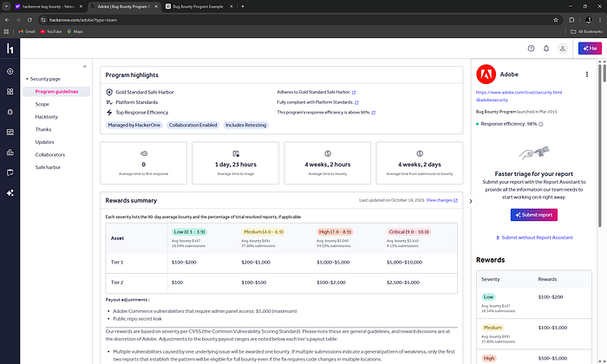Open the inbox icon in left sidebar
The width and height of the screenshot is (607, 364).
click(10, 132)
